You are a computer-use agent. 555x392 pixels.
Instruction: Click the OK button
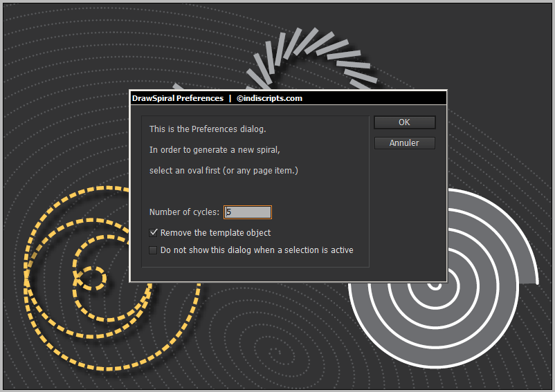click(404, 122)
